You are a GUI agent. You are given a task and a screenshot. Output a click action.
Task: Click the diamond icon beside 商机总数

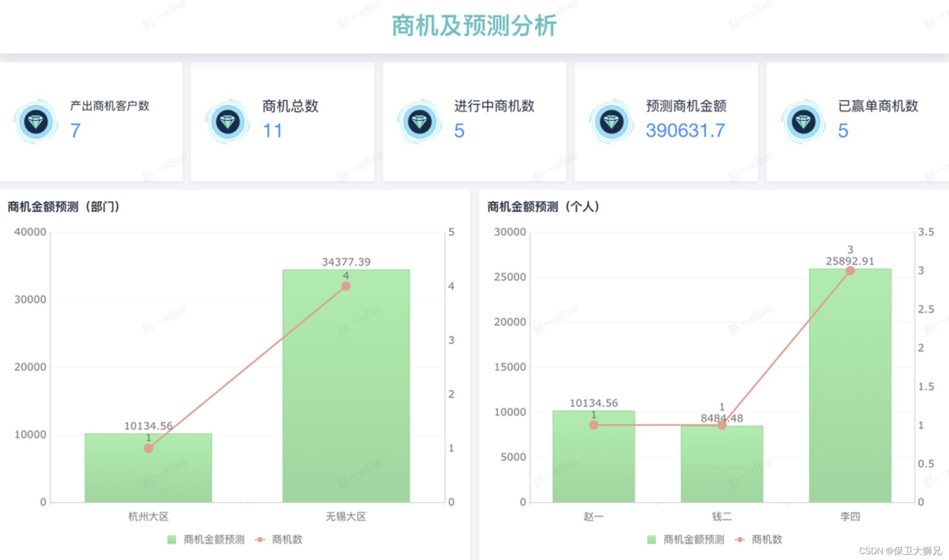pyautogui.click(x=228, y=122)
